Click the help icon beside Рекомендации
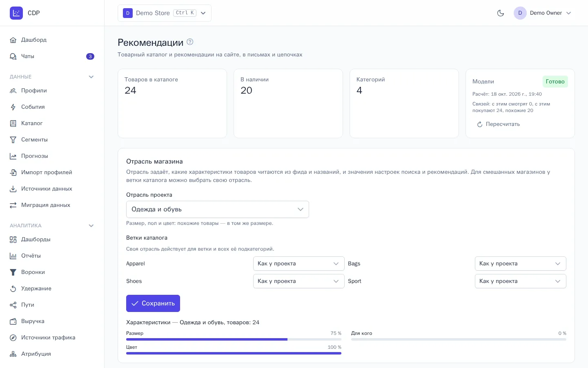This screenshot has width=588, height=368. pos(190,42)
